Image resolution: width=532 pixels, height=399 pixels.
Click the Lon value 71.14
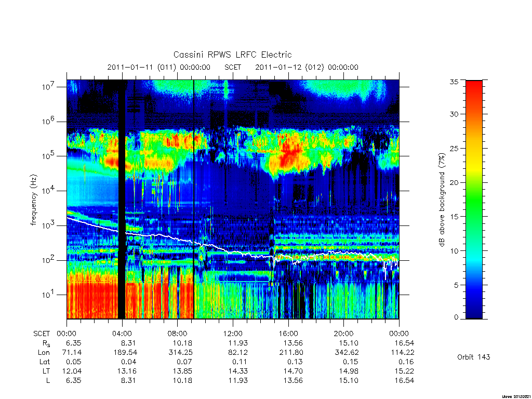click(72, 353)
